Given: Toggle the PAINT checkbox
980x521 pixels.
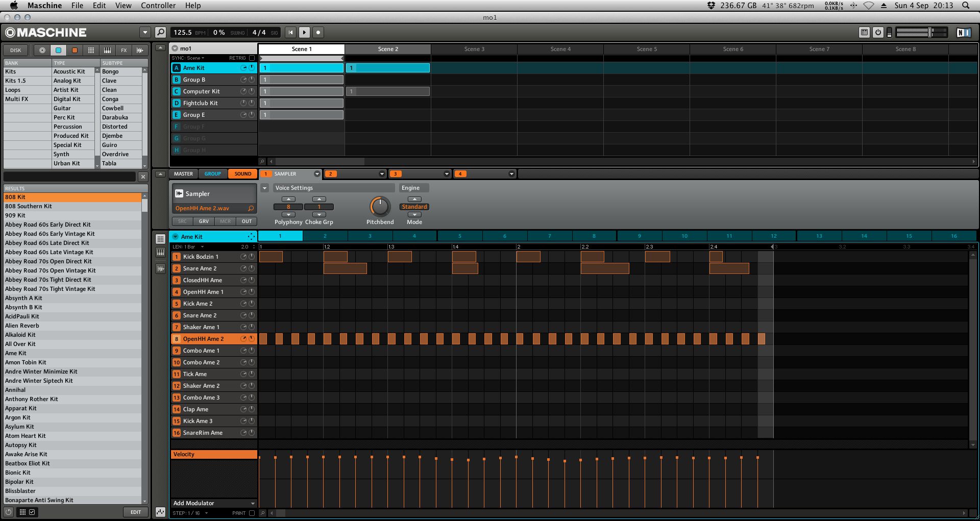Looking at the screenshot, I should [x=252, y=513].
